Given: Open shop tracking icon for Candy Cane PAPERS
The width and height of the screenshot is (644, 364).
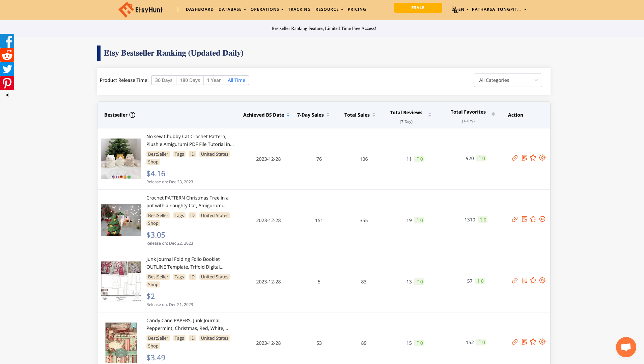Looking at the screenshot, I should click(542, 342).
